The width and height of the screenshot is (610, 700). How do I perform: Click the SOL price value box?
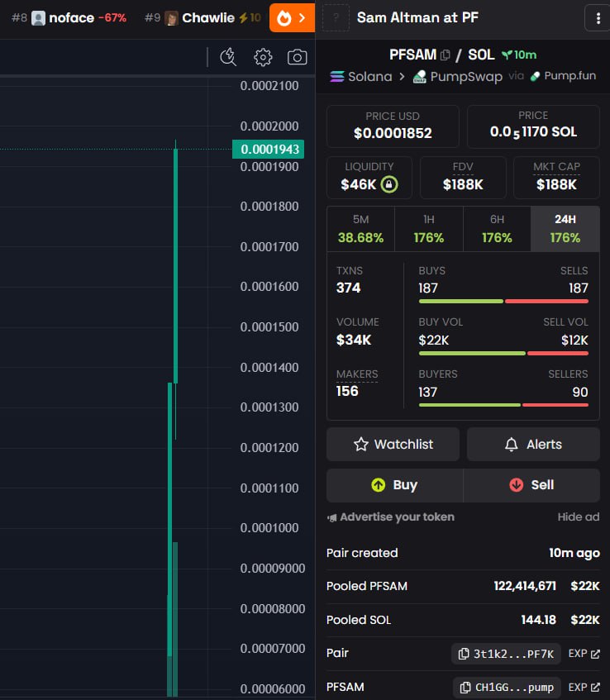click(x=533, y=126)
